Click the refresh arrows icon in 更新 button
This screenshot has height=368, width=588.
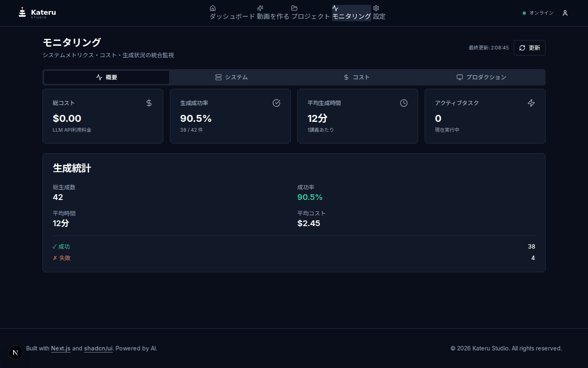tap(522, 48)
